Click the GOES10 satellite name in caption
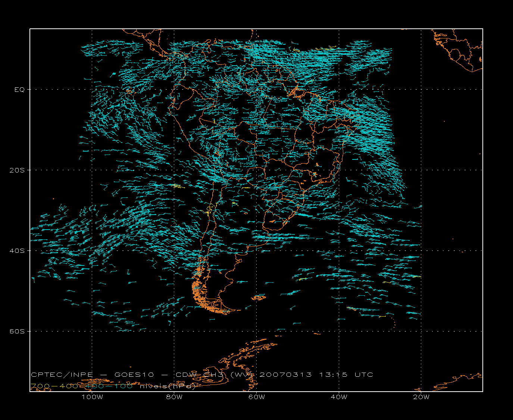The width and height of the screenshot is (513, 420). 134,374
